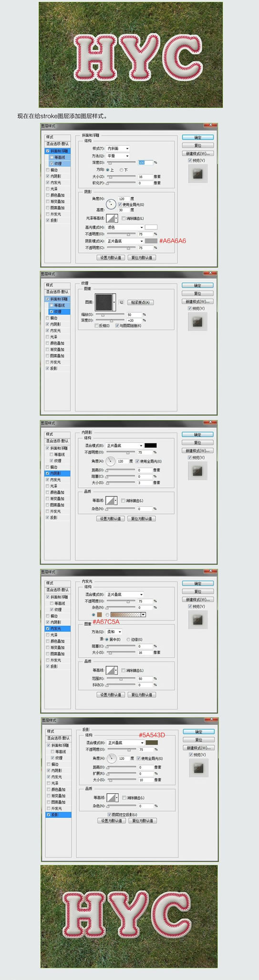Click the shadow color swatch labeled #5A543D
Screen dimensions: 259x980
[152, 743]
